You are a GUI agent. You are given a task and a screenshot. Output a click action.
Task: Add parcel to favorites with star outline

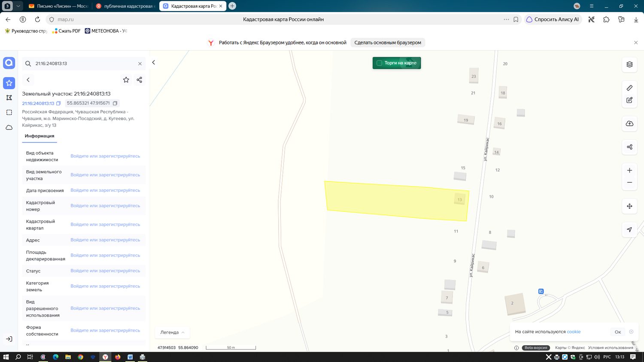(126, 80)
